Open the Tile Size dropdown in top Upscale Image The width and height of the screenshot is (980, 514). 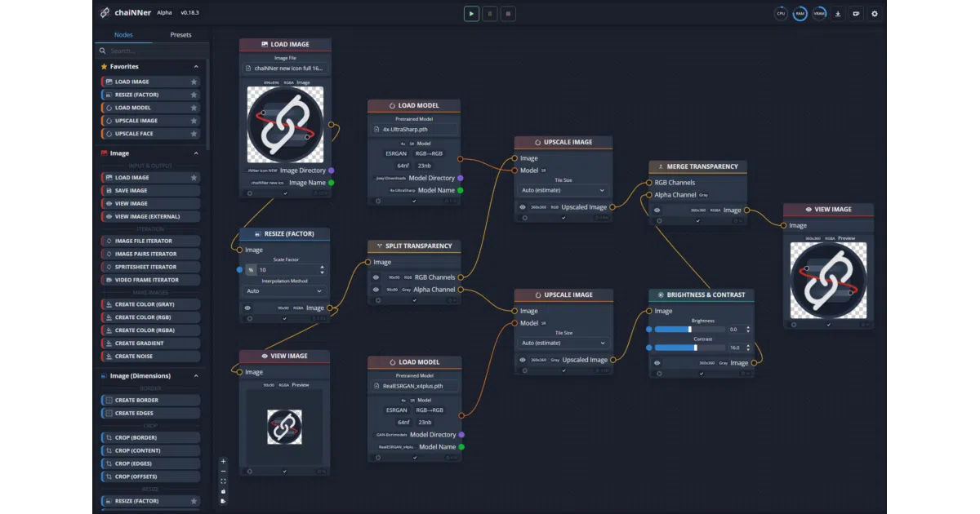point(563,190)
